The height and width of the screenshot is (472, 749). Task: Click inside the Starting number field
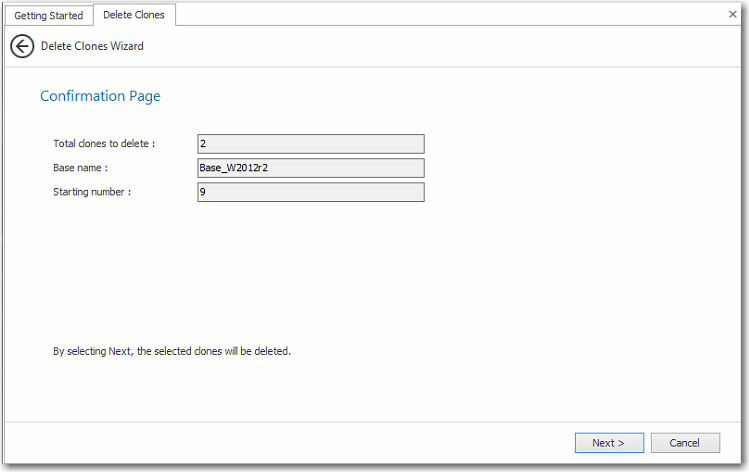[x=311, y=192]
